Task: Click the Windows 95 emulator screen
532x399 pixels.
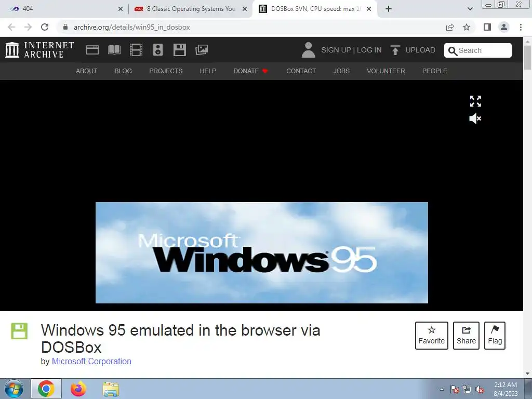Action: click(x=262, y=253)
